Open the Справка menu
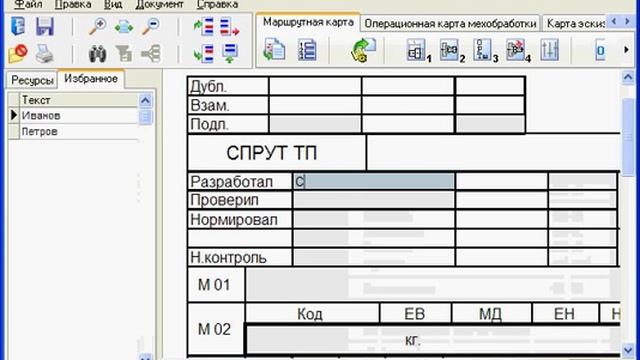The width and height of the screenshot is (640, 360). coord(217,4)
